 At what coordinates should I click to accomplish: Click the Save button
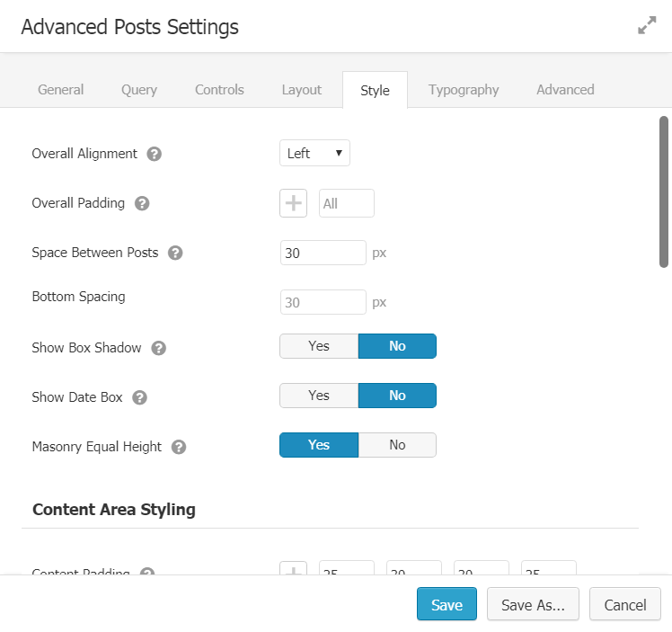point(447,605)
